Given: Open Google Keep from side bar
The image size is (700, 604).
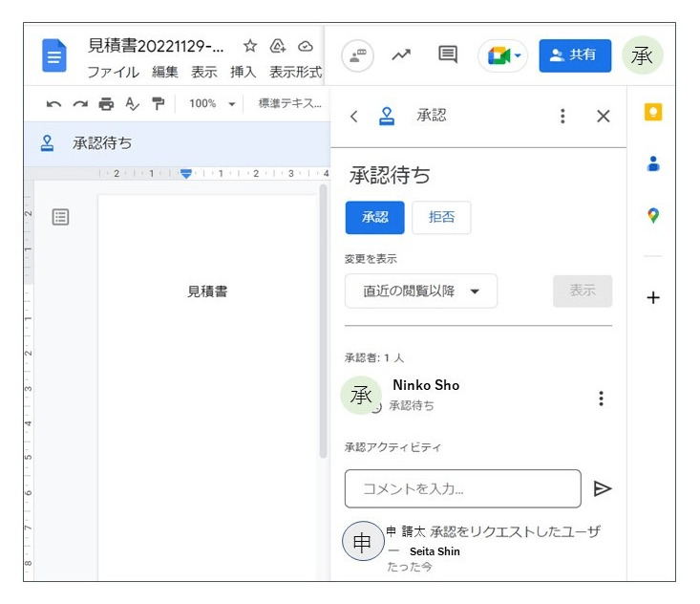Looking at the screenshot, I should coord(653,112).
